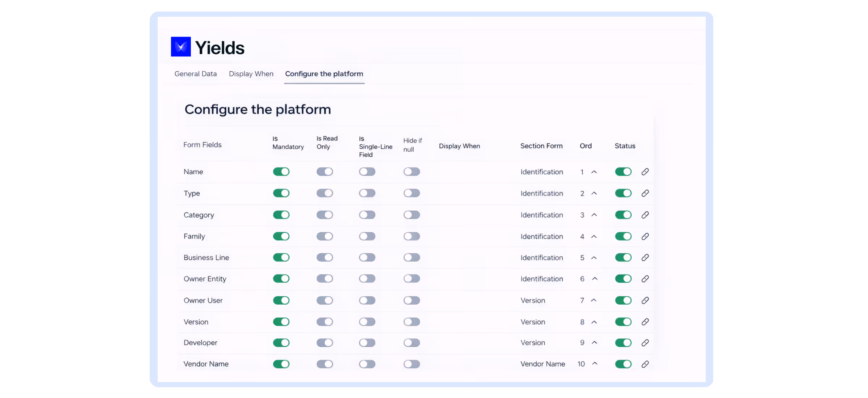Click the edit link icon for Developer row
868x398 pixels.
point(645,343)
